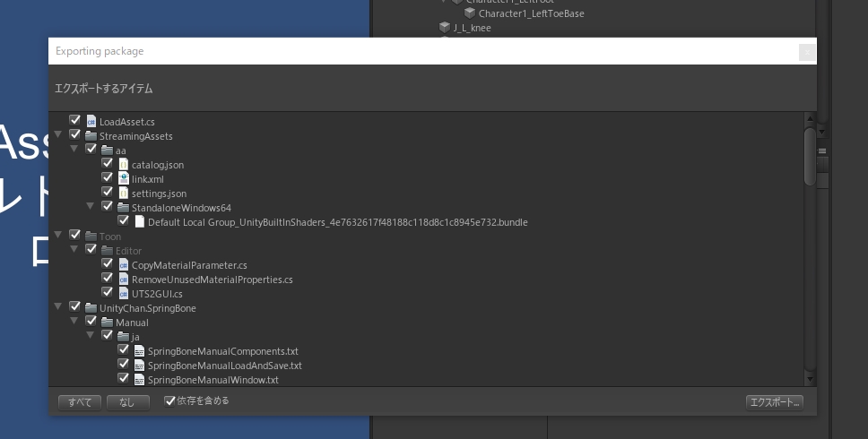Uncheck the Default Local Group bundle checkbox
868x439 pixels.
point(124,220)
